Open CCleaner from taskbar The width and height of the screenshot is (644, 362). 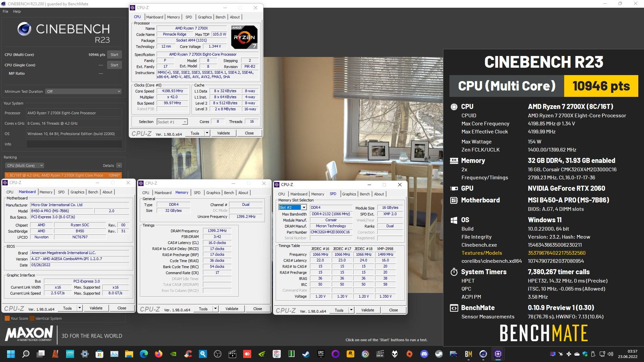(188, 354)
